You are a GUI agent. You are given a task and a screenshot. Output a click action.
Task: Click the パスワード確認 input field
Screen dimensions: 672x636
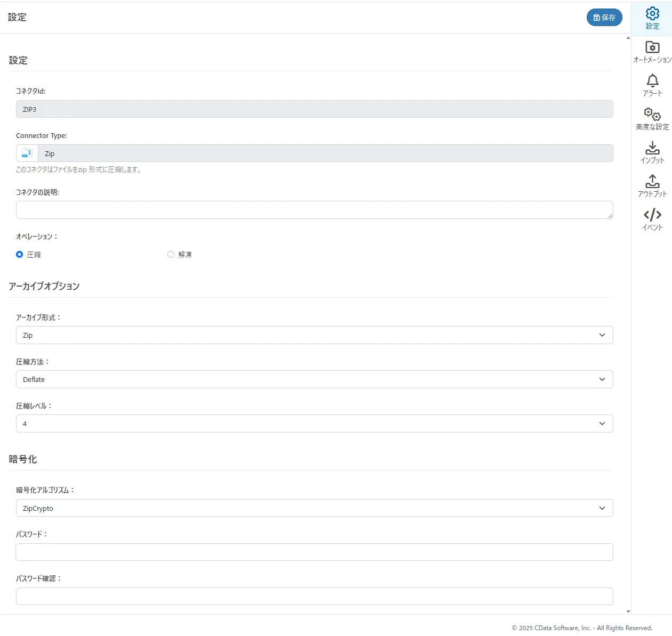pyautogui.click(x=314, y=596)
